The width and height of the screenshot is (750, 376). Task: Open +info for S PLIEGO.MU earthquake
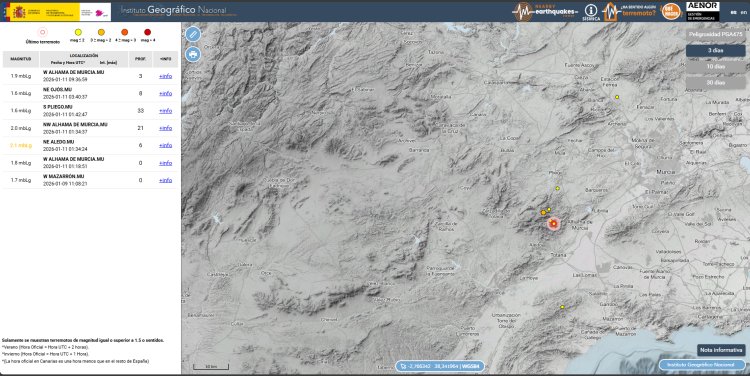[165, 111]
